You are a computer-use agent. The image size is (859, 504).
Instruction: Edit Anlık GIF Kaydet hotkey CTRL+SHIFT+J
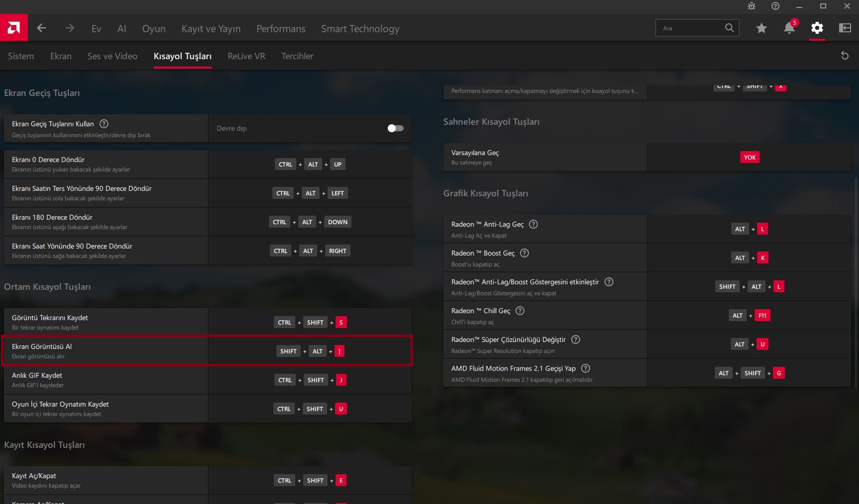[x=310, y=380]
